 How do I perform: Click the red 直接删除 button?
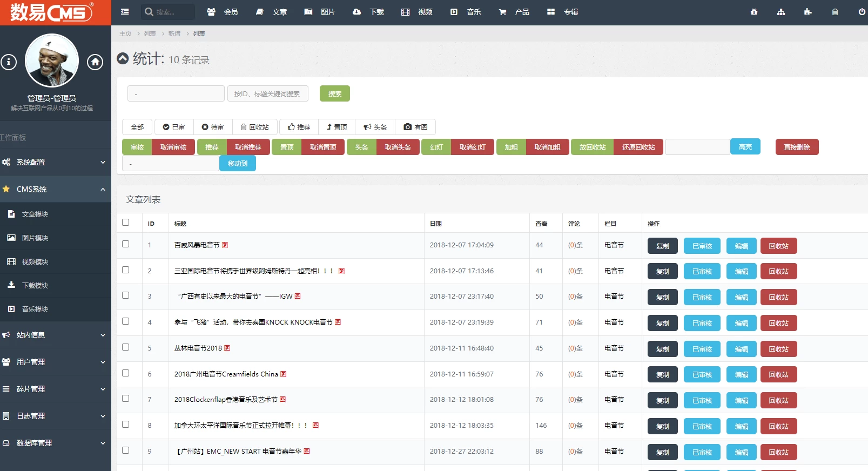(797, 147)
